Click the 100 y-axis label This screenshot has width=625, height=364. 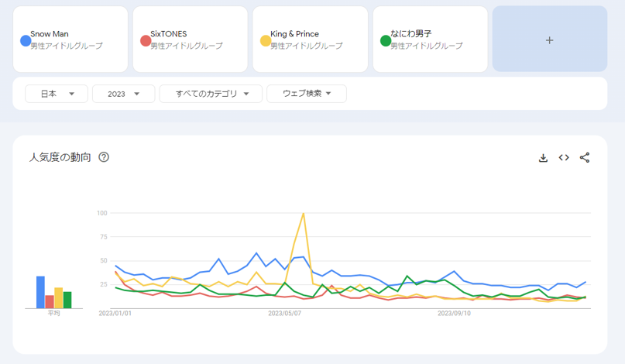pos(102,213)
